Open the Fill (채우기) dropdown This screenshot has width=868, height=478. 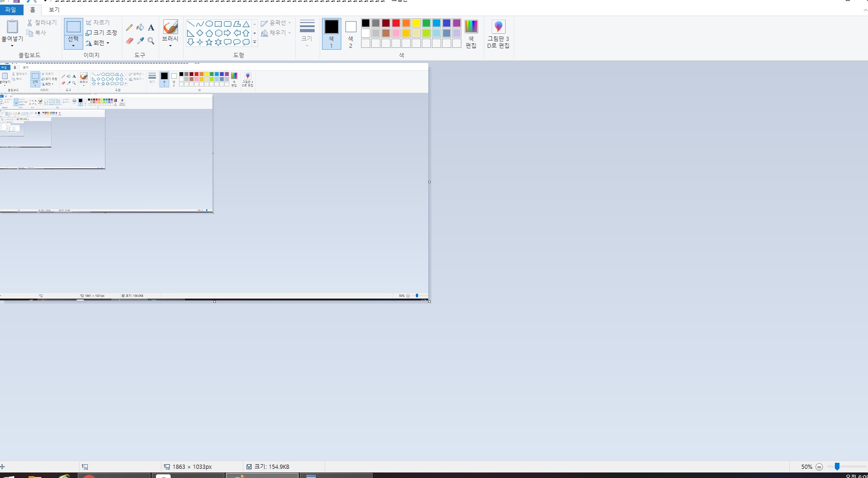point(276,33)
